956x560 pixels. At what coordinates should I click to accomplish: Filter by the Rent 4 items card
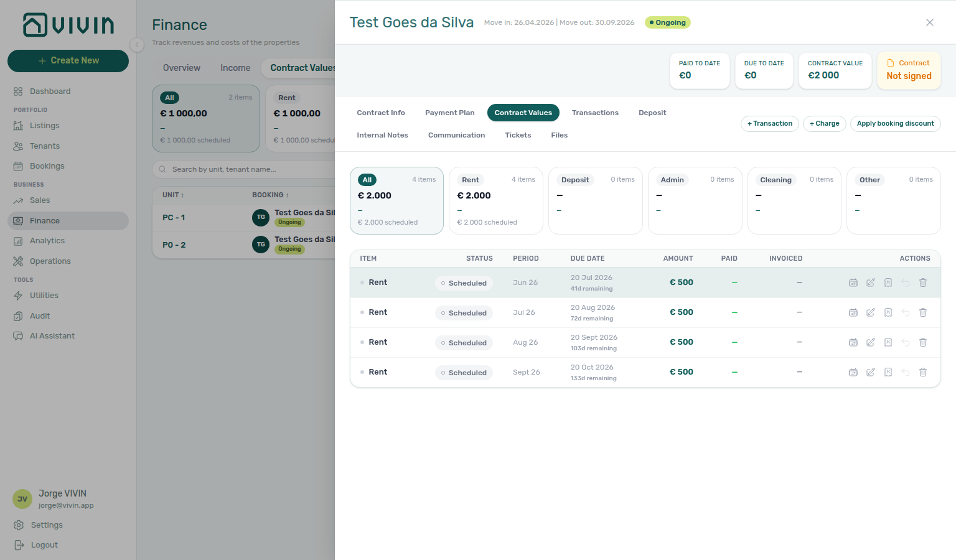(496, 200)
